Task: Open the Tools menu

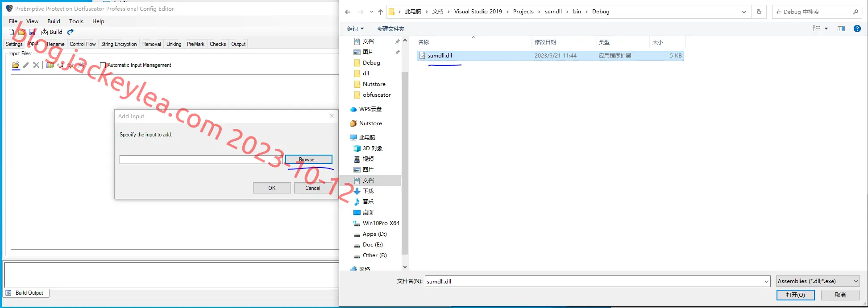Action: coord(76,21)
